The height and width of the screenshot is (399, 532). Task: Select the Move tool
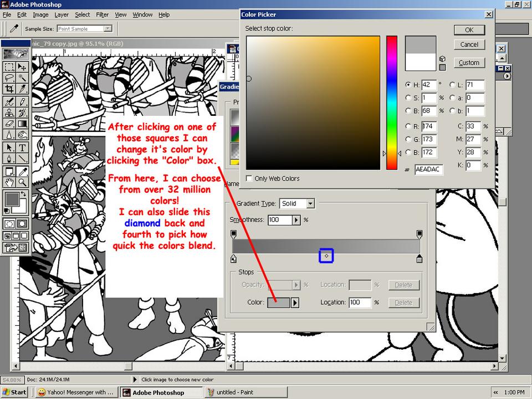tap(22, 66)
